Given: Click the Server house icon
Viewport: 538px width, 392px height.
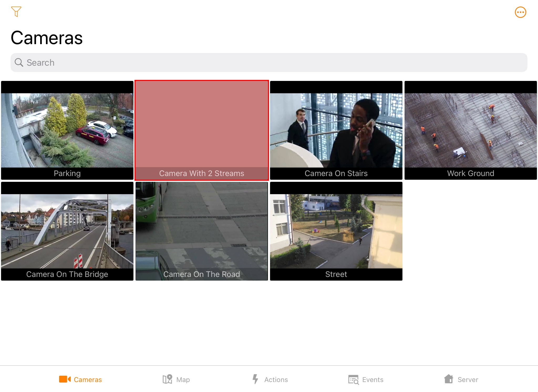Looking at the screenshot, I should click(449, 379).
